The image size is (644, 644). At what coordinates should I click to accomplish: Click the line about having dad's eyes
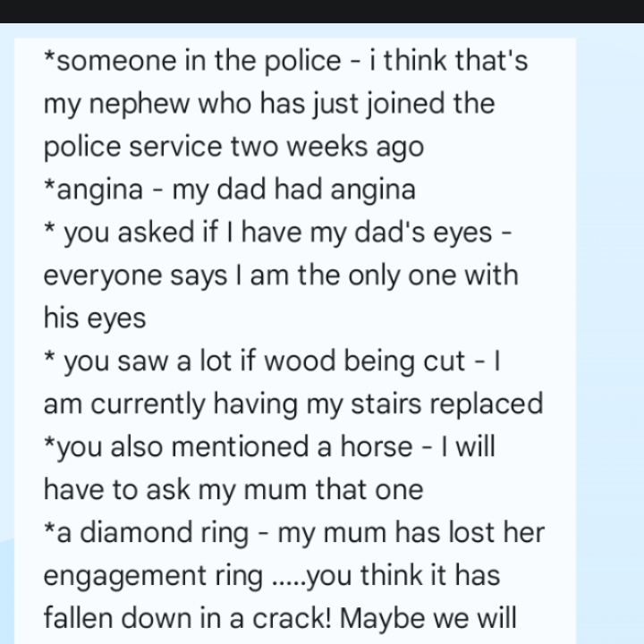[280, 233]
